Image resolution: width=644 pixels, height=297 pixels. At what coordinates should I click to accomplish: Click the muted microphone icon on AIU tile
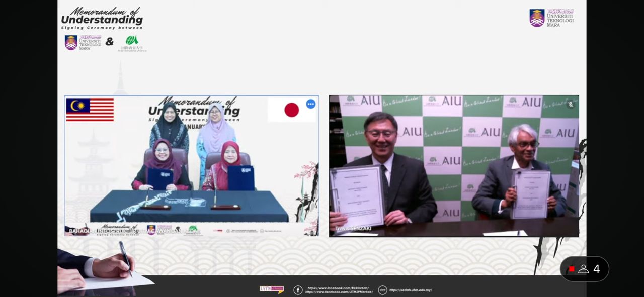coord(570,105)
